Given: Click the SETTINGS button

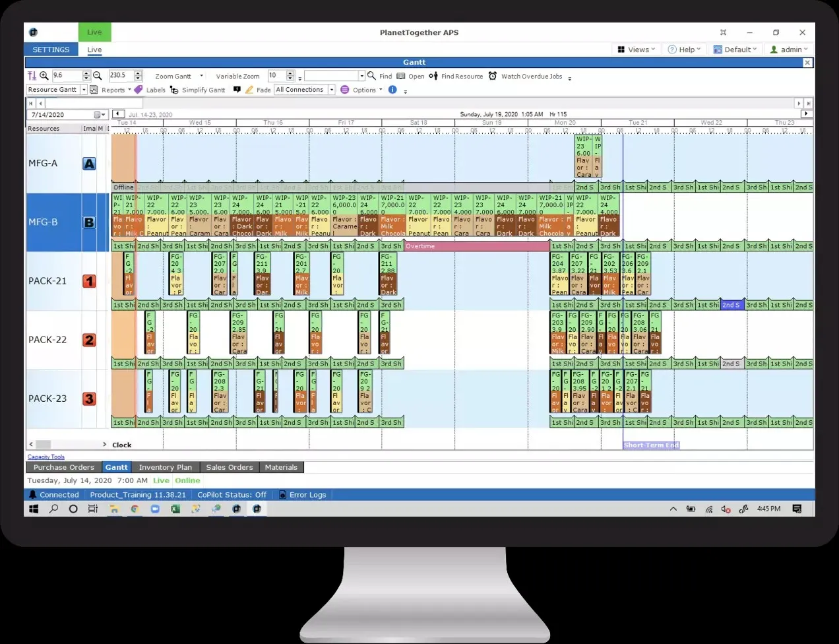Looking at the screenshot, I should click(51, 49).
